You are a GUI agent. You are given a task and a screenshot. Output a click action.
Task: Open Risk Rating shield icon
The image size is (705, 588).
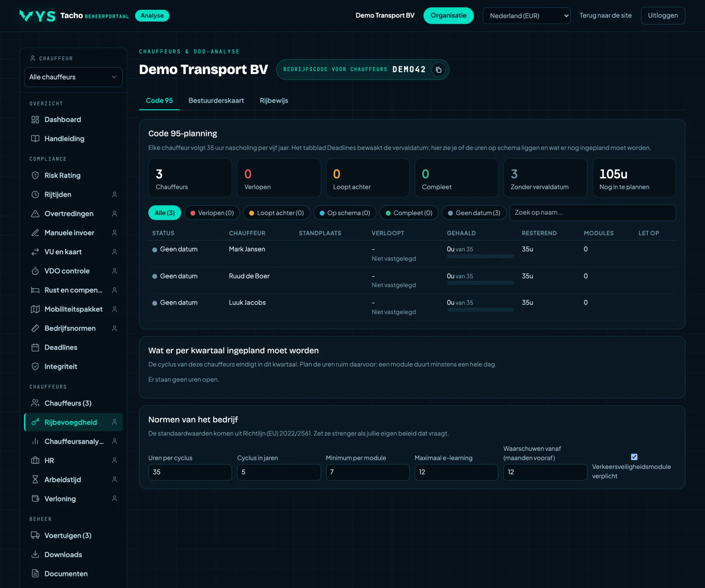coord(35,175)
